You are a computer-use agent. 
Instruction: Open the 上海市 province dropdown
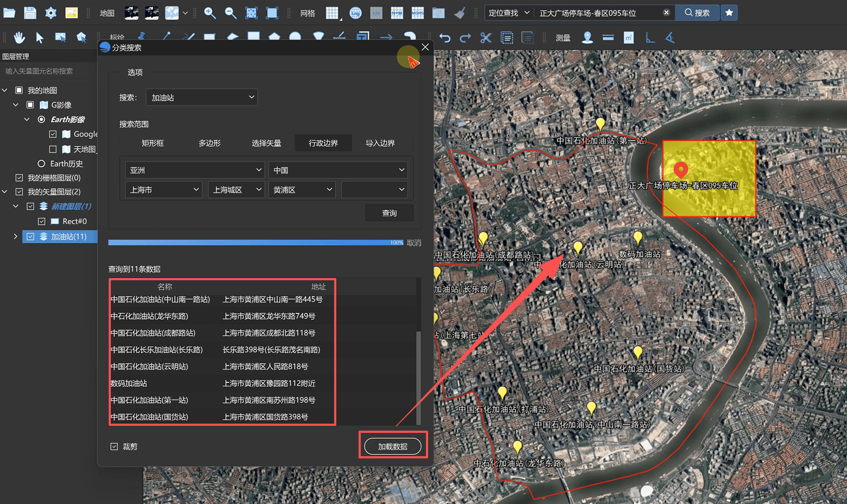(164, 190)
